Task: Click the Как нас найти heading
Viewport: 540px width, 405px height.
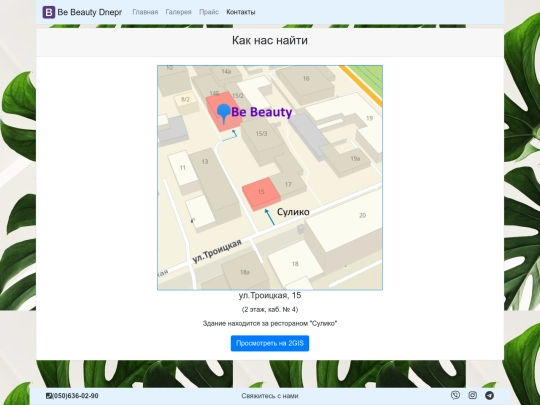Action: [x=270, y=40]
